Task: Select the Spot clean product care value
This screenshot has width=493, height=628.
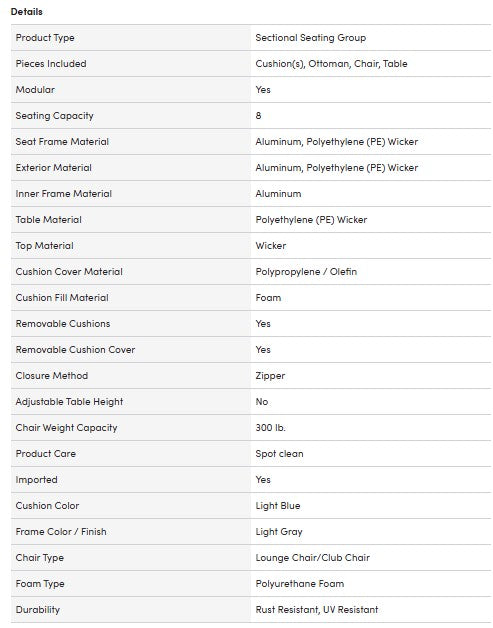Action: point(280,454)
